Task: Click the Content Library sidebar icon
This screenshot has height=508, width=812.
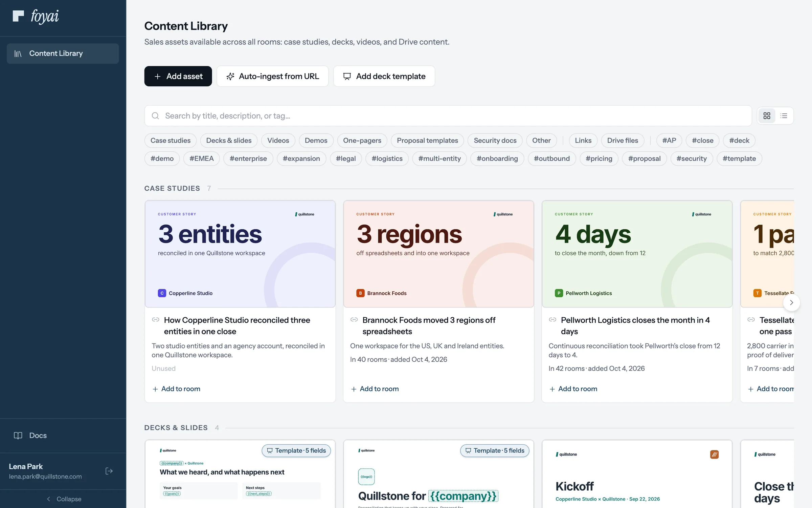Action: 18,54
